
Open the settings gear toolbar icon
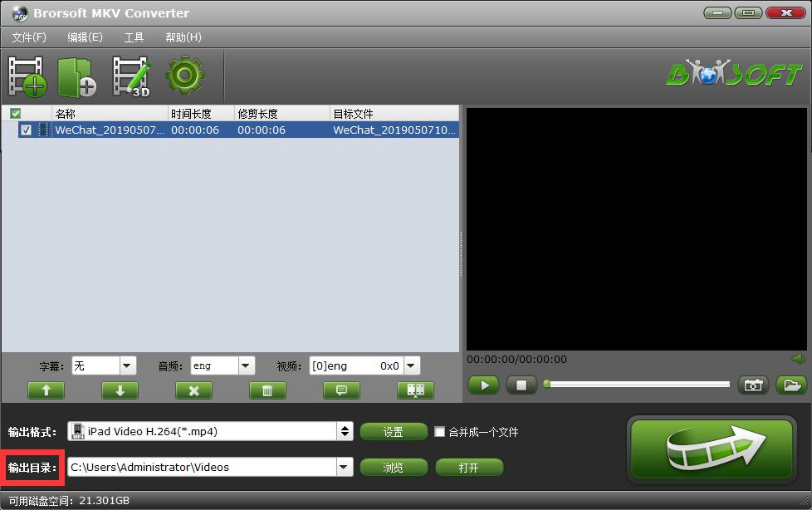(x=185, y=74)
